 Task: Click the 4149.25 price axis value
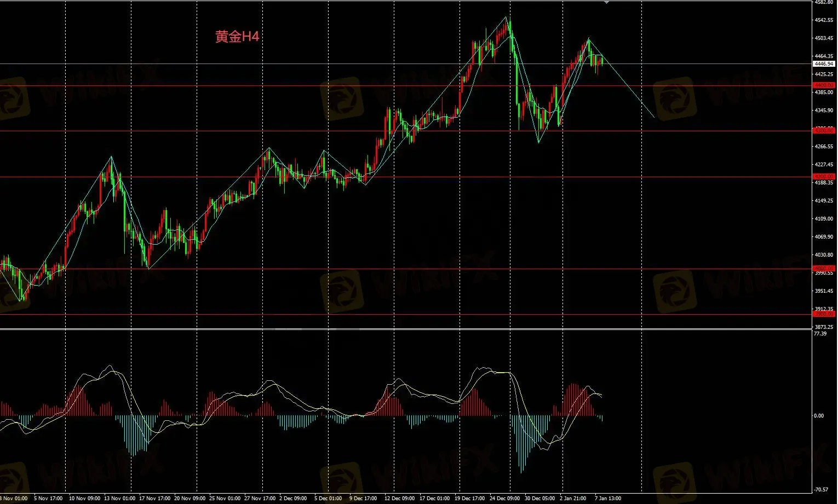pyautogui.click(x=824, y=201)
